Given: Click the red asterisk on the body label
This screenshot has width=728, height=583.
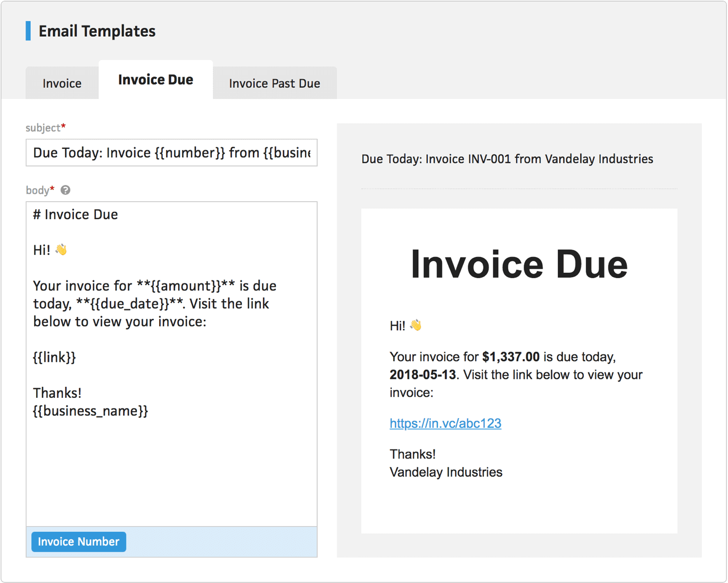Looking at the screenshot, I should point(52,187).
